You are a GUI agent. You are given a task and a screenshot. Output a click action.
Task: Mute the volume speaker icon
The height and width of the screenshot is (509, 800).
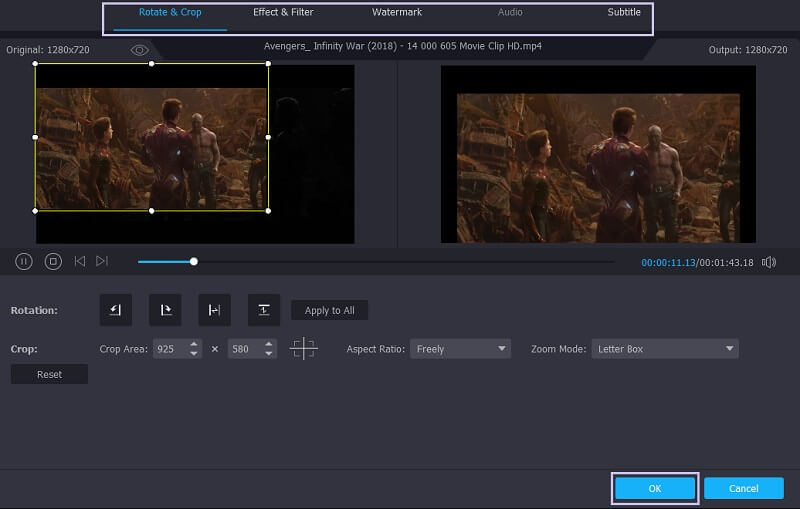769,262
